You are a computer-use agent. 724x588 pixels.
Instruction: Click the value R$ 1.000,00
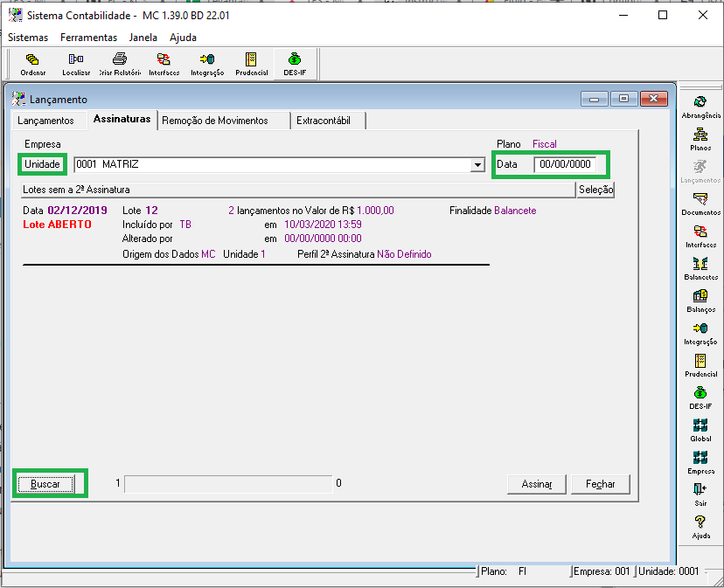(x=368, y=211)
